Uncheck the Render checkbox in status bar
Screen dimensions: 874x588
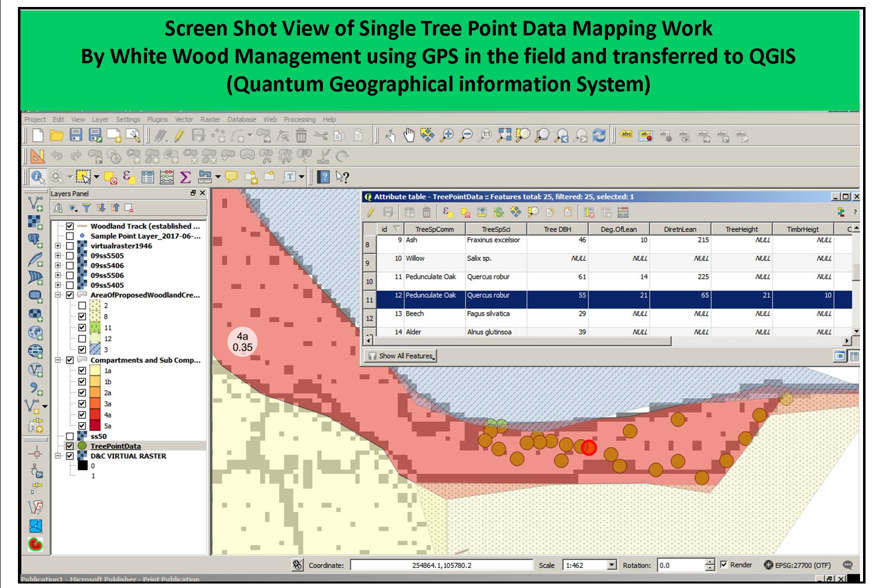(x=724, y=565)
